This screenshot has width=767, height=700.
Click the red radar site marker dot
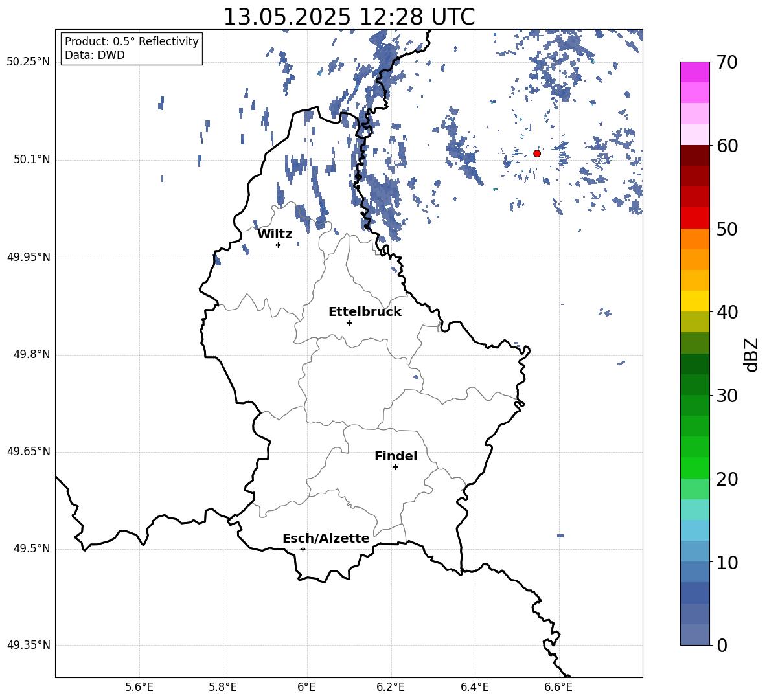536,153
